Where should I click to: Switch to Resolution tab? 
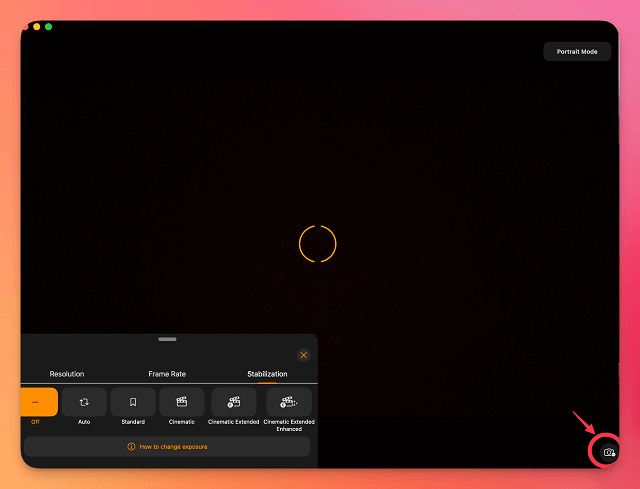click(x=67, y=374)
